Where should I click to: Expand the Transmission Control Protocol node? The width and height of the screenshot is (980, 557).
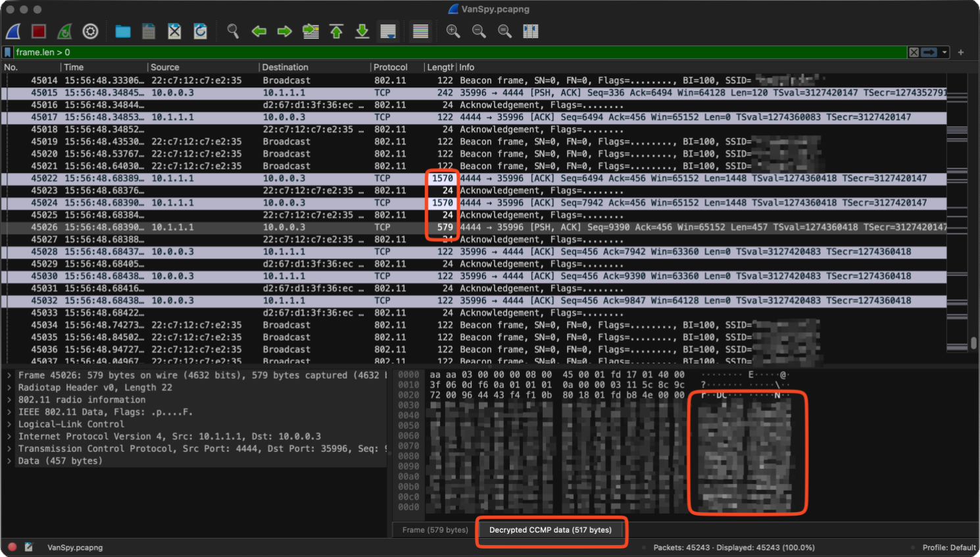coord(9,448)
